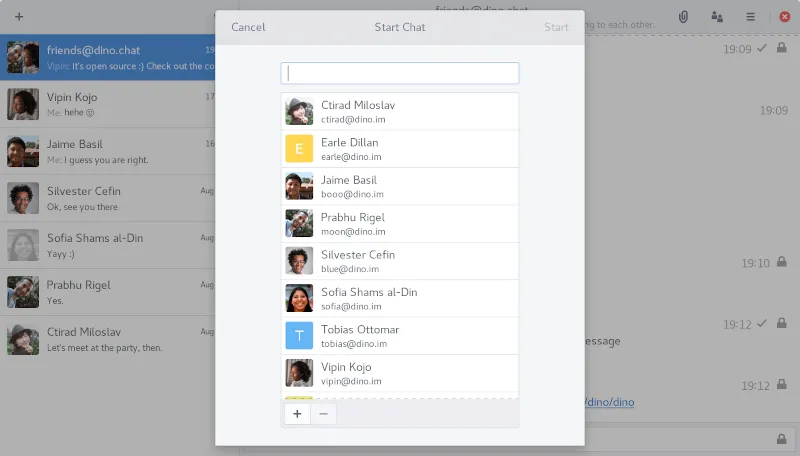Click Earle Dillan's yellow E avatar
800x456 pixels.
click(299, 149)
